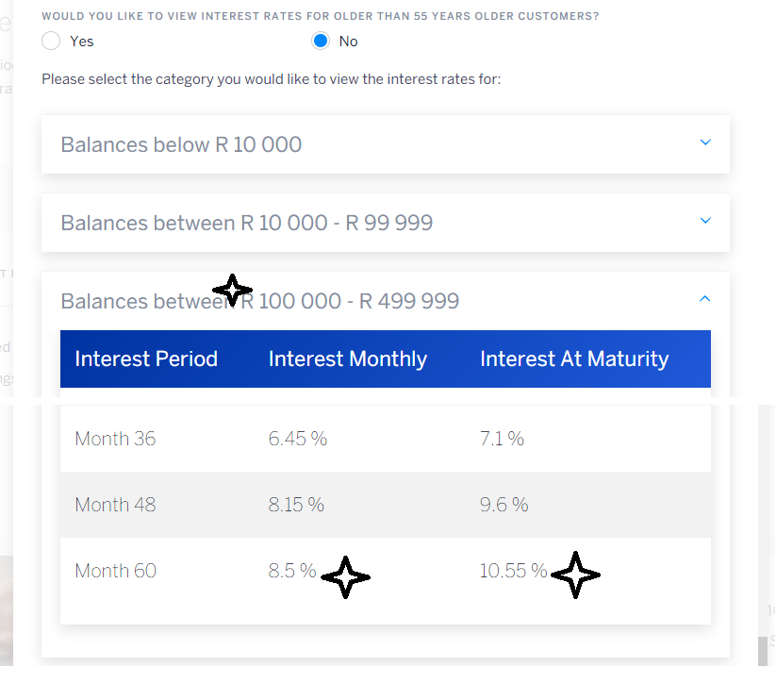Viewport: 776px width, 700px height.
Task: Select the Month 36 row label
Action: point(115,439)
